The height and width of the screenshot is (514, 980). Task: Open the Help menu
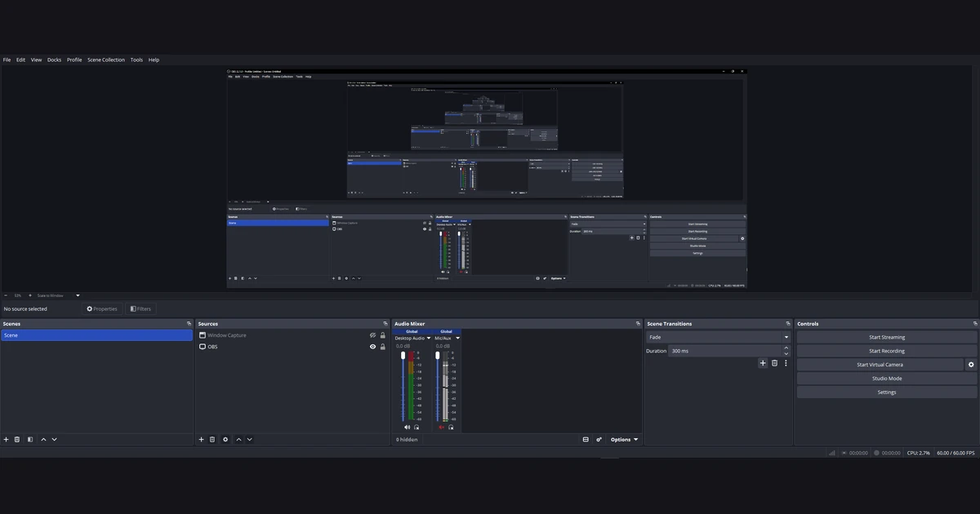(154, 60)
